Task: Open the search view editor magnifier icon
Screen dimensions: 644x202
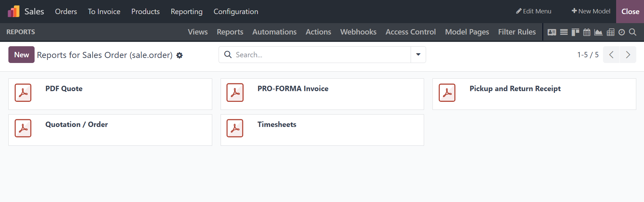Action: [633, 32]
